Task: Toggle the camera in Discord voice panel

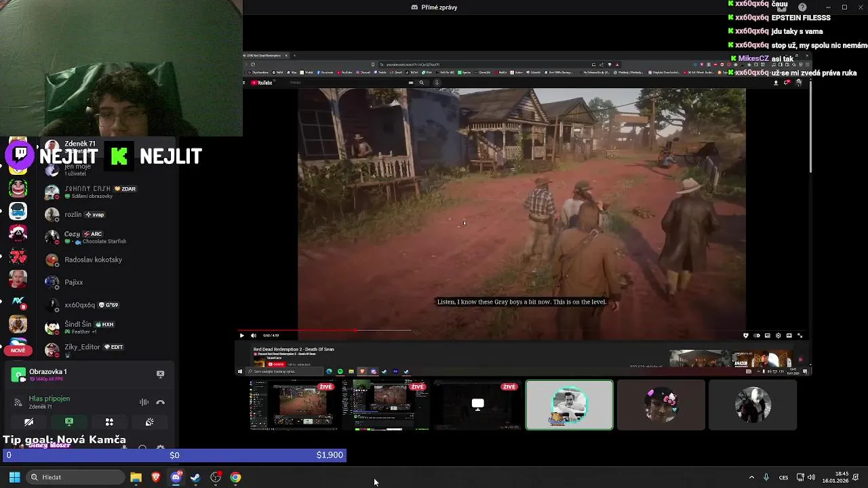Action: point(28,422)
